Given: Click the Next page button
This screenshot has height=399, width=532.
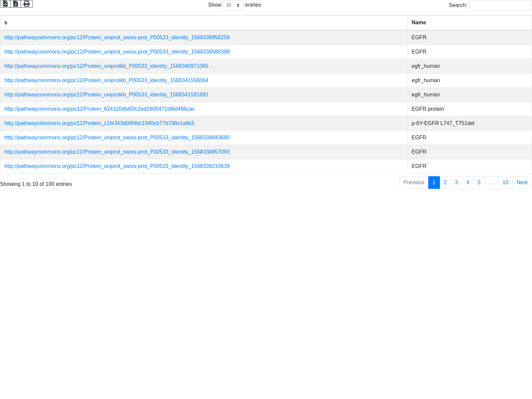Looking at the screenshot, I should [x=522, y=183].
